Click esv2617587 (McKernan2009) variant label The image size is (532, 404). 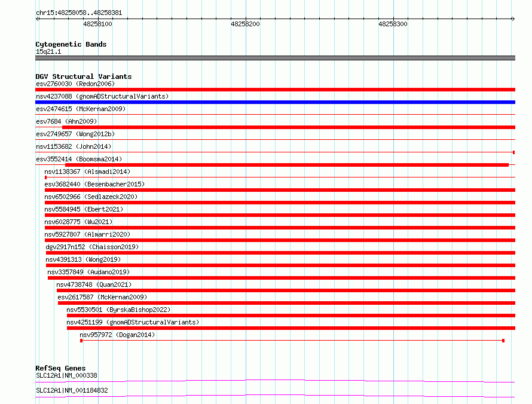(x=102, y=297)
